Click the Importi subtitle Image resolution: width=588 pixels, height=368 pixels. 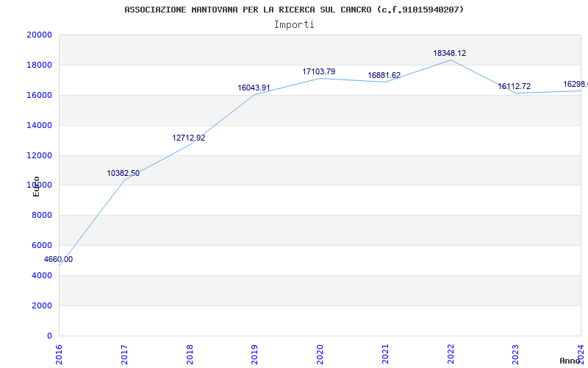pyautogui.click(x=294, y=25)
